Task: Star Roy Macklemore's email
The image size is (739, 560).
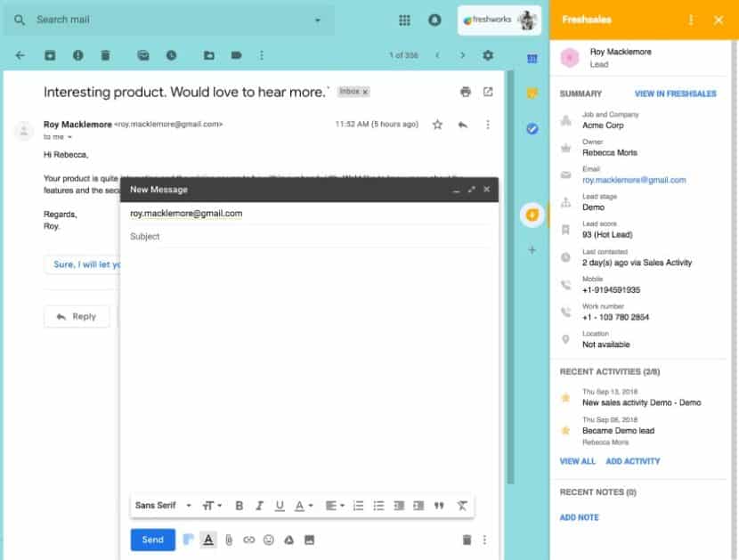Action: [436, 125]
